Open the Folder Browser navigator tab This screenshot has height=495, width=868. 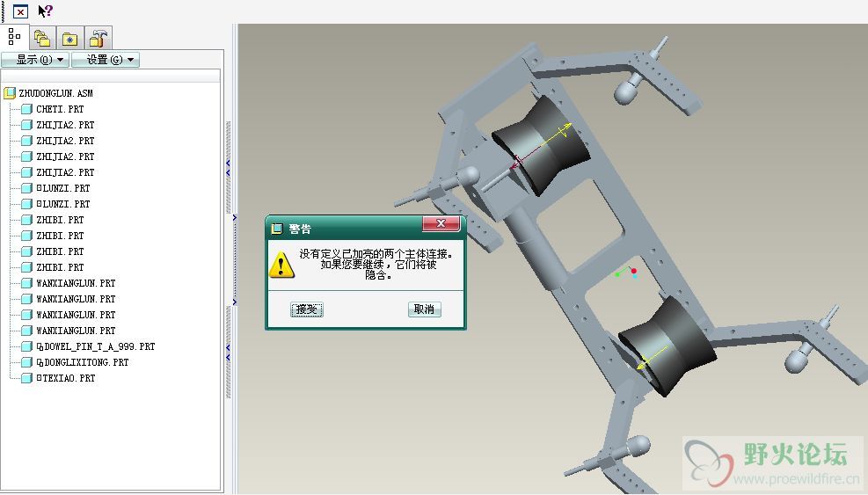coord(42,39)
